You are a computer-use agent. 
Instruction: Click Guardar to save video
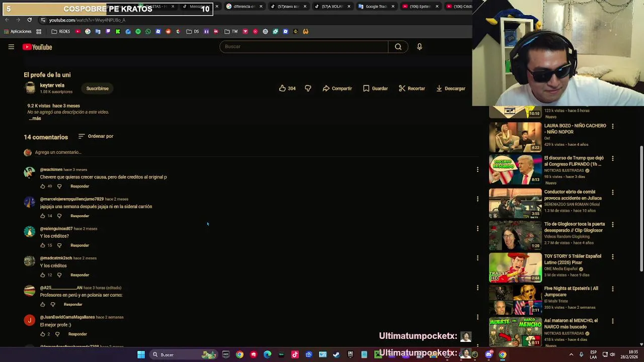pyautogui.click(x=375, y=88)
